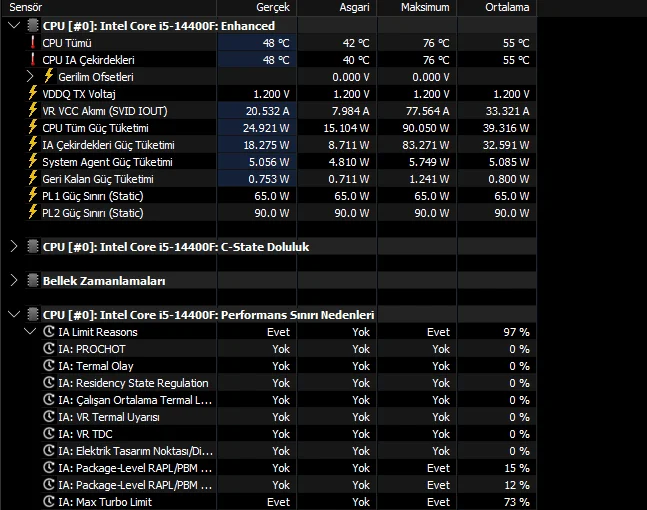Image resolution: width=647 pixels, height=510 pixels.
Task: Click the 97 % IA Limit Reasons average
Action: (x=516, y=332)
